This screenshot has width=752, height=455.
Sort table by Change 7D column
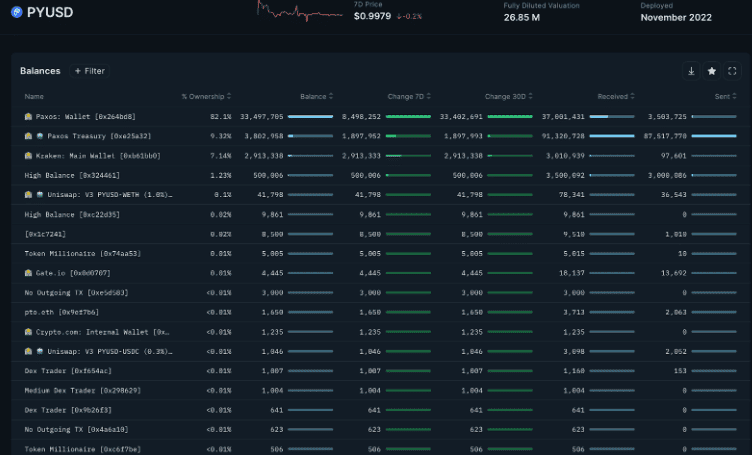[x=409, y=96]
